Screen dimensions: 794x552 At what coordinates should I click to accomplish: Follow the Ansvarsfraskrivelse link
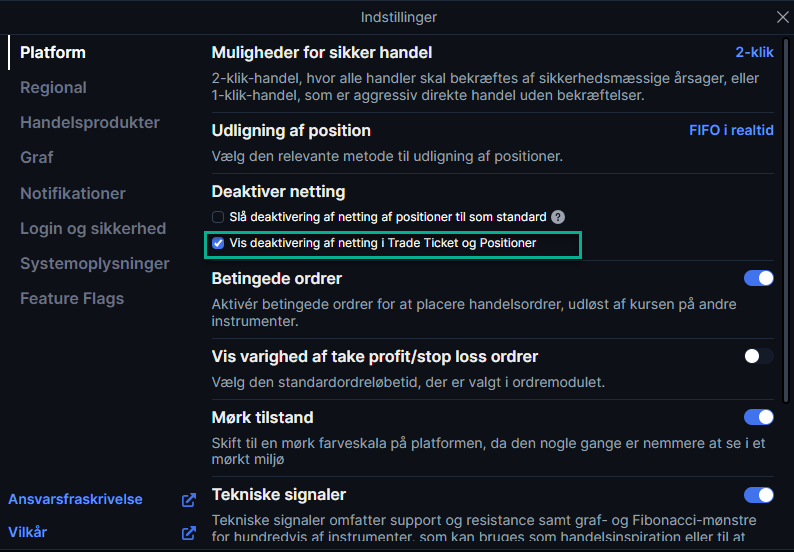75,499
